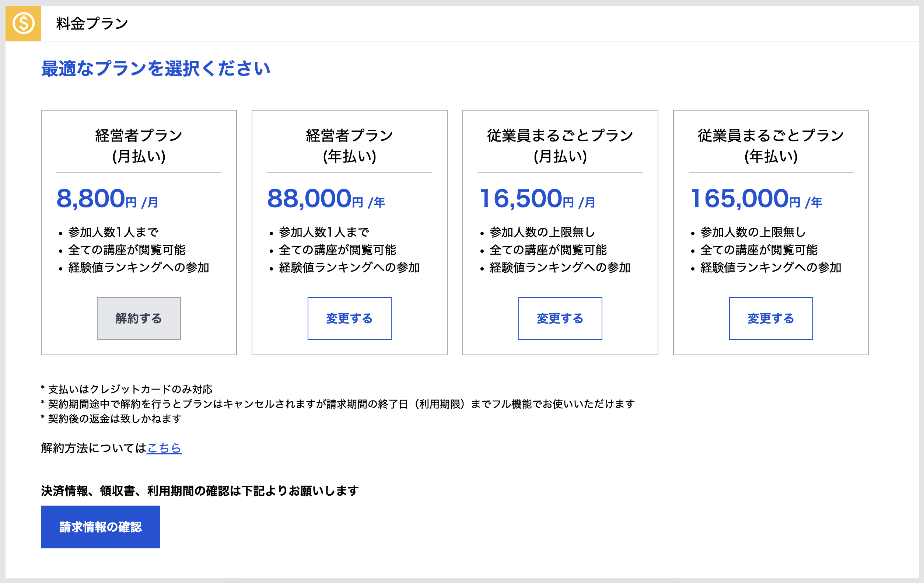Select the 88,000円 /年 price text
This screenshot has width=924, height=583.
pyautogui.click(x=326, y=199)
